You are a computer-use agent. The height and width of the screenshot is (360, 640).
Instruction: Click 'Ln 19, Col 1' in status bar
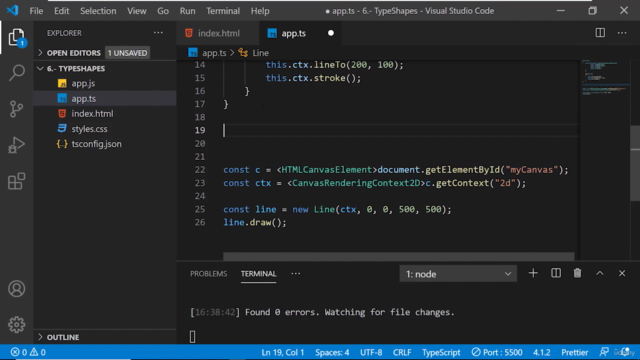coord(282,352)
